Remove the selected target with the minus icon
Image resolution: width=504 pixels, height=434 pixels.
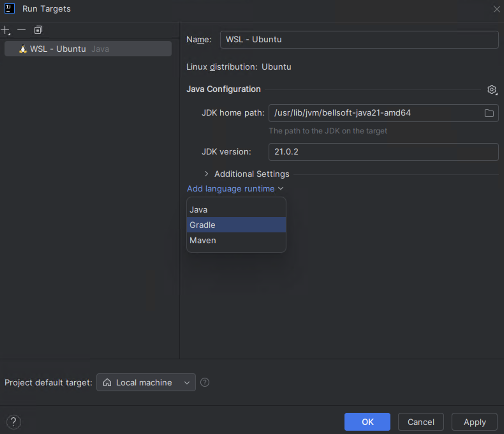coord(21,30)
